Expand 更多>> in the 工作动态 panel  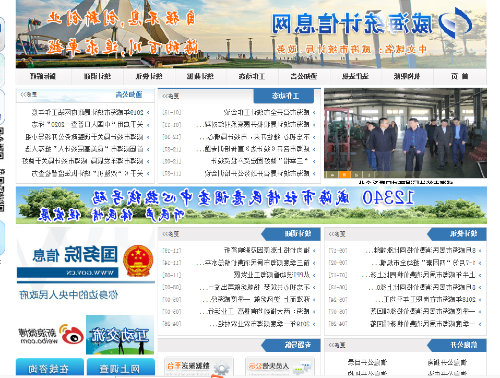pos(170,96)
